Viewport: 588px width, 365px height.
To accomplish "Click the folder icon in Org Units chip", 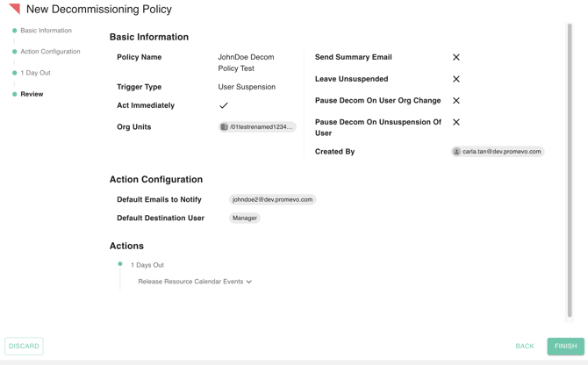I will point(224,127).
